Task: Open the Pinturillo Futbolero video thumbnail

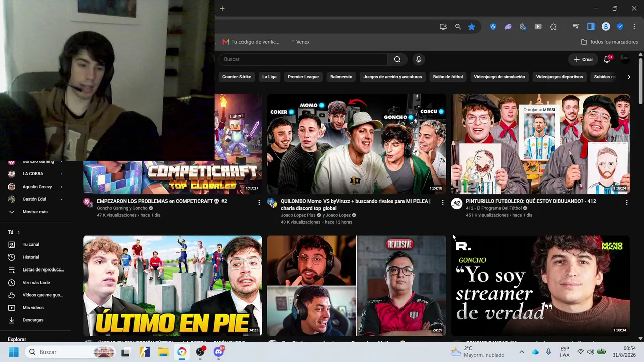Action: (541, 144)
